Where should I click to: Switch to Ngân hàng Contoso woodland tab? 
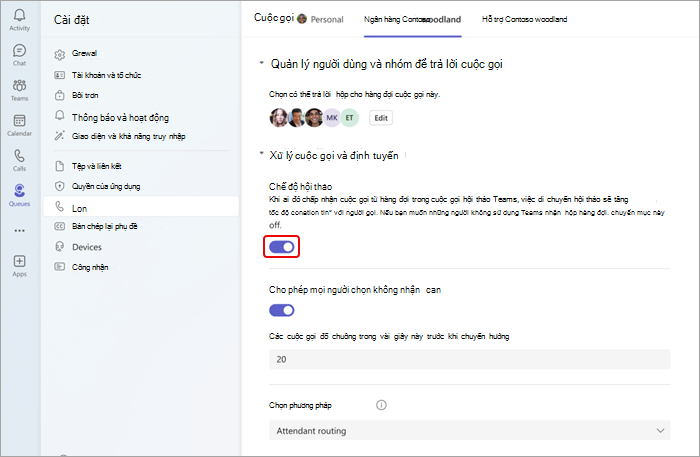tap(412, 19)
